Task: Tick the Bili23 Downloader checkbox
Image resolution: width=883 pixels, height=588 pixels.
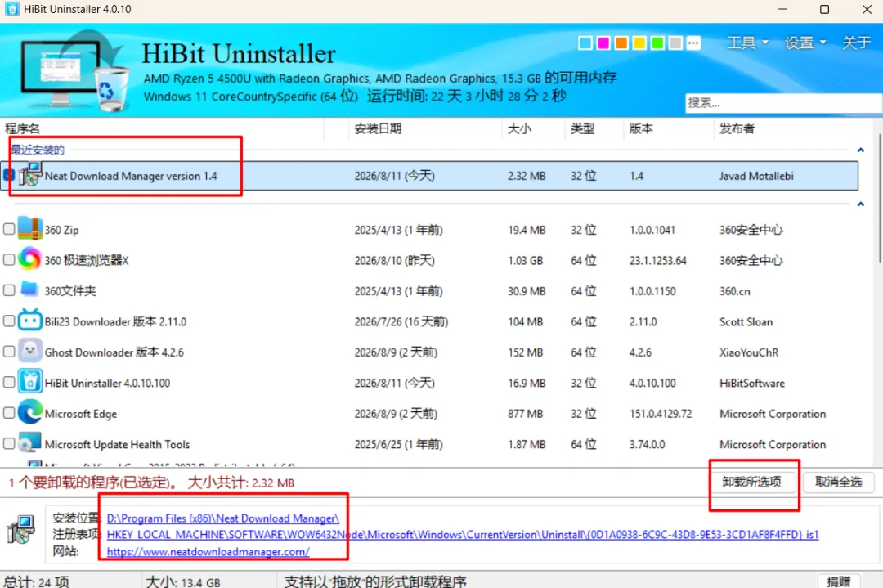Action: 9,321
